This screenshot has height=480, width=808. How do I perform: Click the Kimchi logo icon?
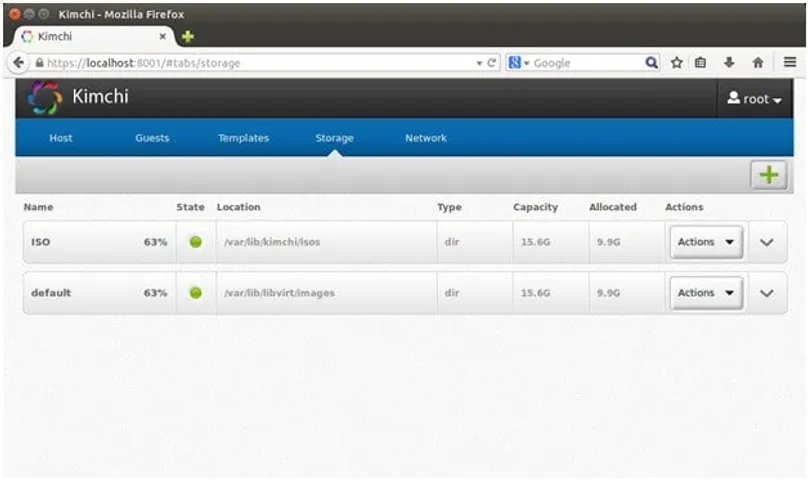click(43, 99)
